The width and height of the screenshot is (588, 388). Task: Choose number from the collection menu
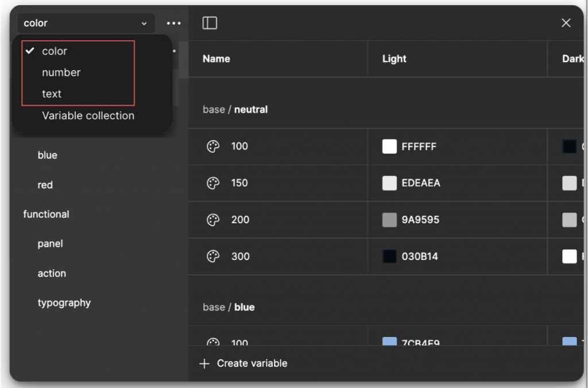pos(61,72)
